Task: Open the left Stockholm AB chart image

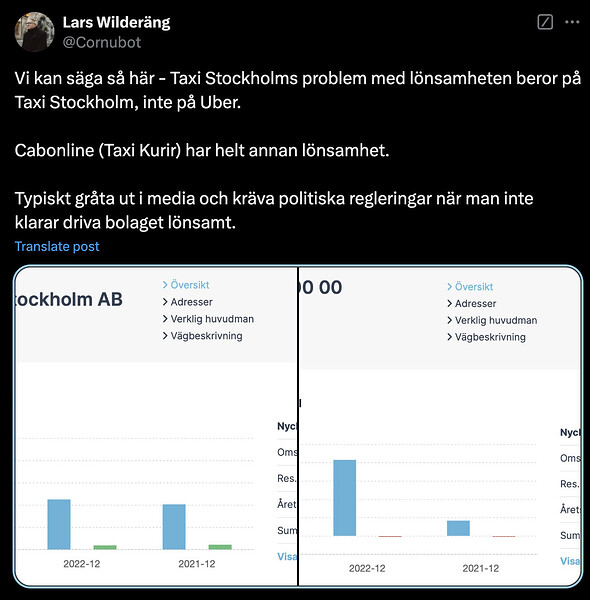Action: (x=156, y=426)
